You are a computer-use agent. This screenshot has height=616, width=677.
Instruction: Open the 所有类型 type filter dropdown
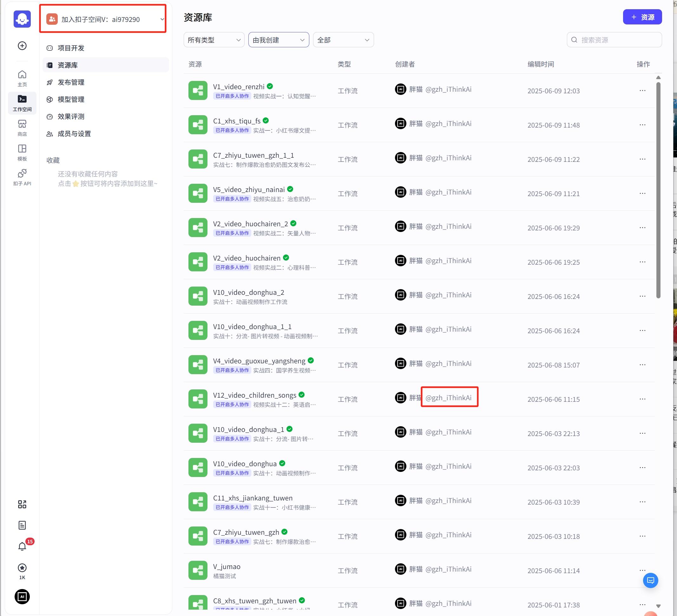(x=214, y=39)
